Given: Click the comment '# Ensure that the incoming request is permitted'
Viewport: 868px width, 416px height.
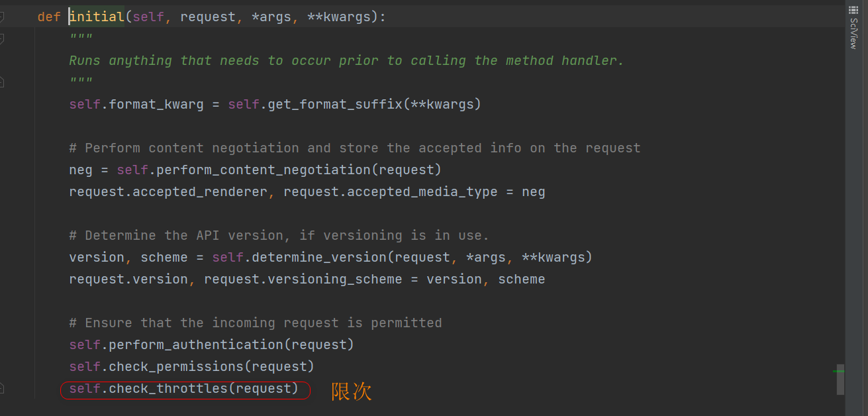Looking at the screenshot, I should point(256,323).
